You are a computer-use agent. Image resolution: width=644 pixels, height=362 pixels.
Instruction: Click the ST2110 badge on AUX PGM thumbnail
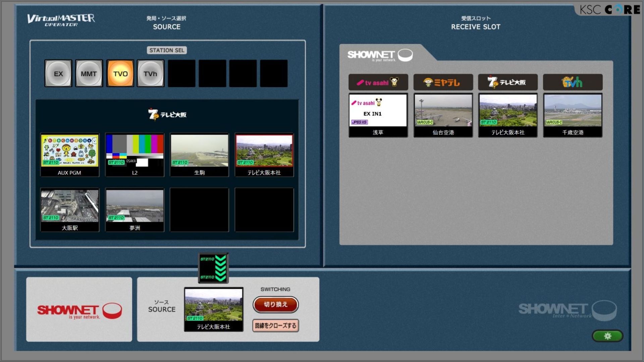(x=51, y=163)
